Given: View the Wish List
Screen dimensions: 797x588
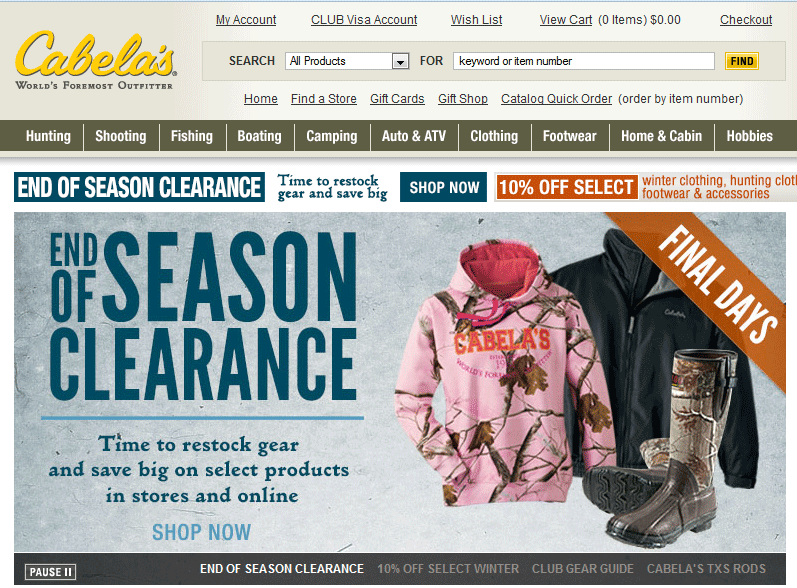Looking at the screenshot, I should pos(476,20).
